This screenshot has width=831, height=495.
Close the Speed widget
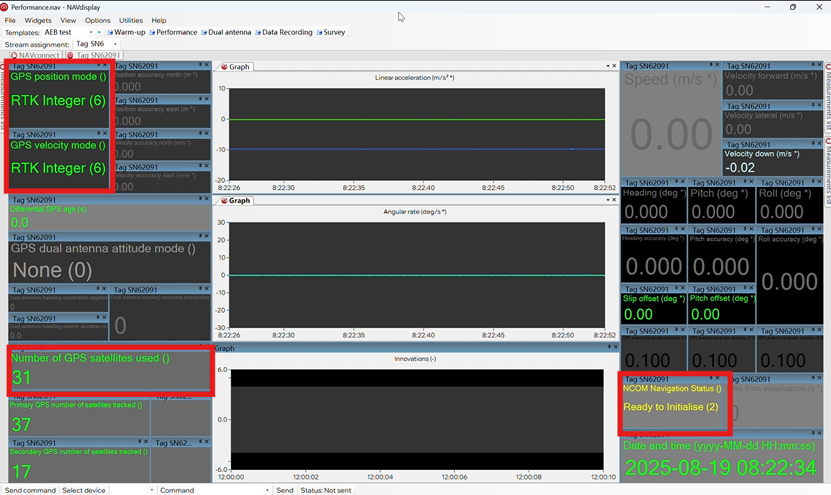[x=718, y=65]
